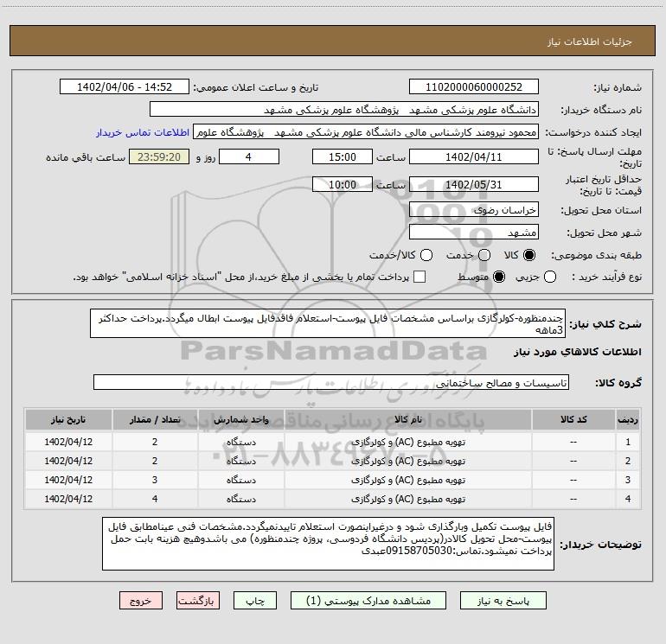Click the price validity time 10:00 field
This screenshot has width=666, height=644.
343,184
